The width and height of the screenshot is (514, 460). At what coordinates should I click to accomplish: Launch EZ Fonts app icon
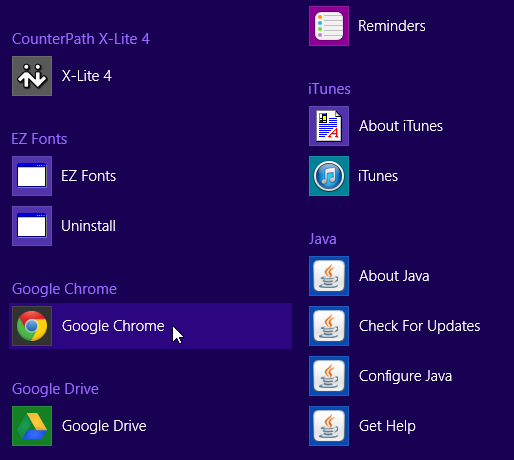(x=32, y=176)
